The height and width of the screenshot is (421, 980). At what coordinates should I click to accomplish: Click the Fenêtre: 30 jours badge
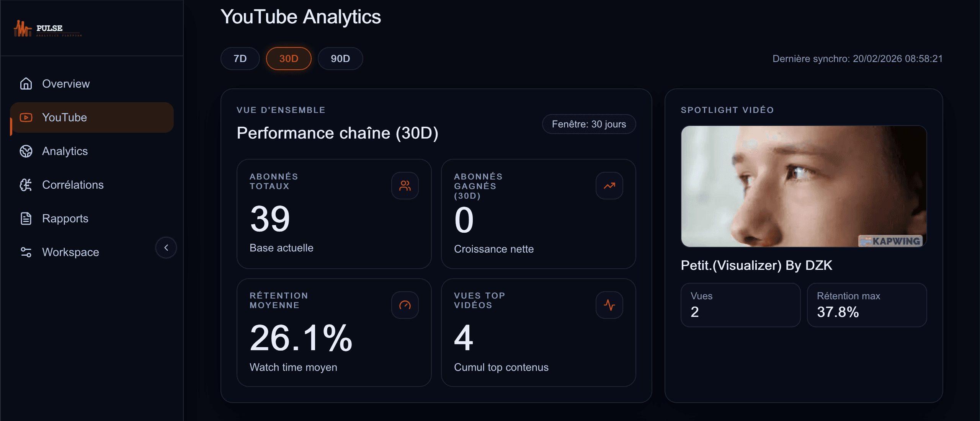[x=589, y=124]
